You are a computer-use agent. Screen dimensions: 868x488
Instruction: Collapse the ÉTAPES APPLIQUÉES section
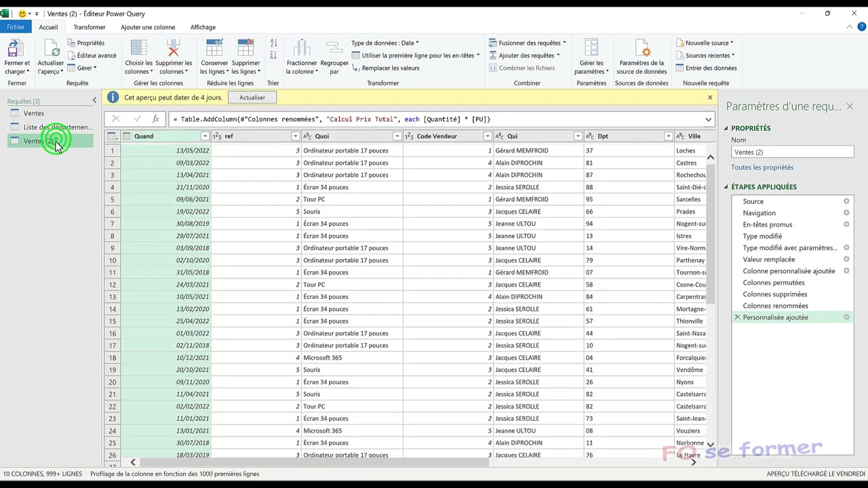tap(726, 187)
